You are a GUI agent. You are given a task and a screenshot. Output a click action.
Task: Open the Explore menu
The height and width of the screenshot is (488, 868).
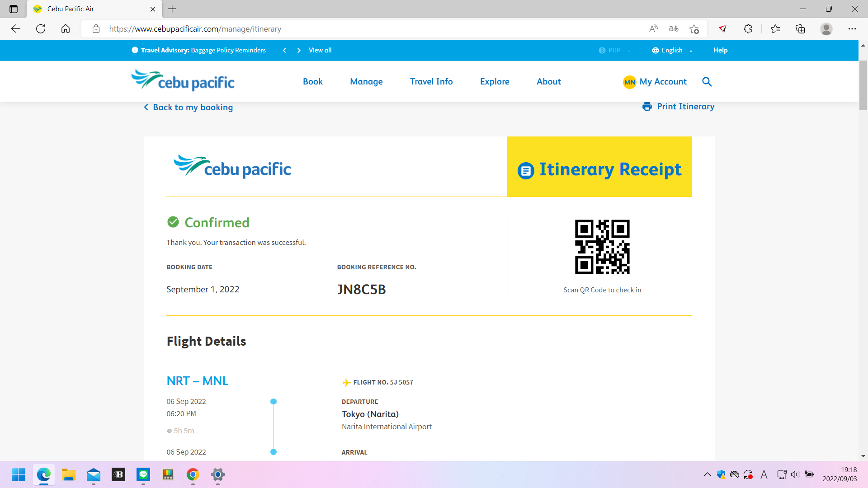point(495,81)
